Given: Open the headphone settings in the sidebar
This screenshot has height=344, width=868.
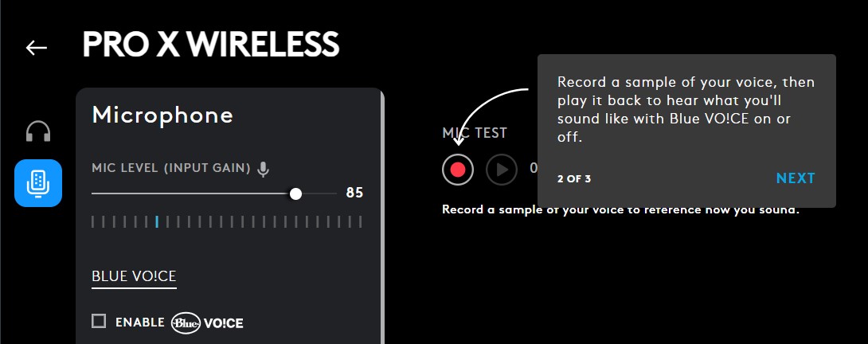Looking at the screenshot, I should coord(38,131).
